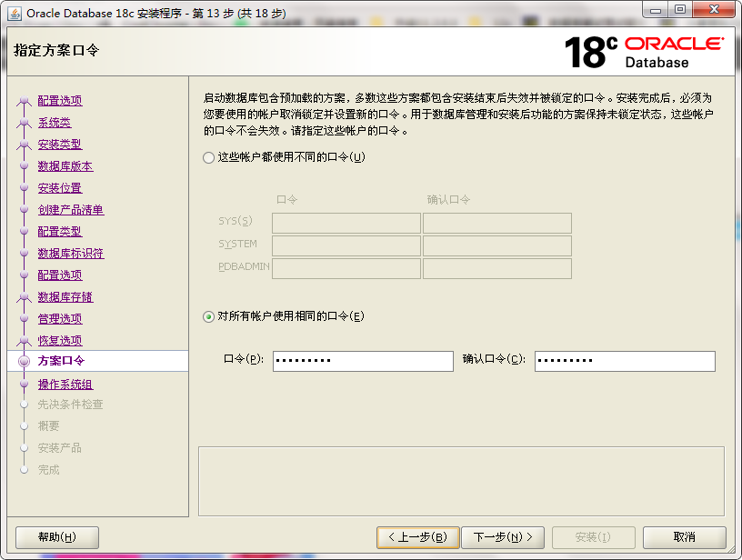Screen dimensions: 742x560
Task: Click the Java installer icon in the title bar
Action: click(x=15, y=14)
